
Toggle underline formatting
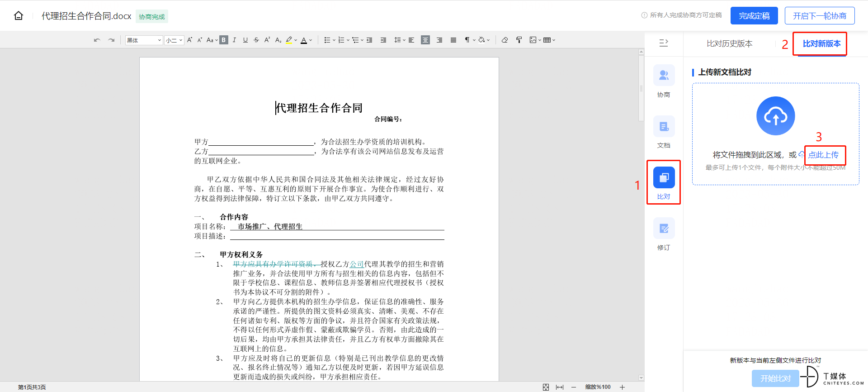pos(245,40)
